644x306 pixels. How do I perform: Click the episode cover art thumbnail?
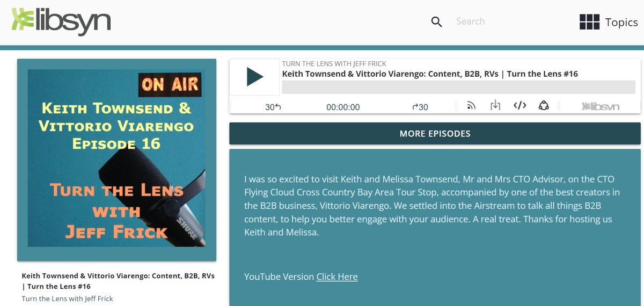(116, 158)
